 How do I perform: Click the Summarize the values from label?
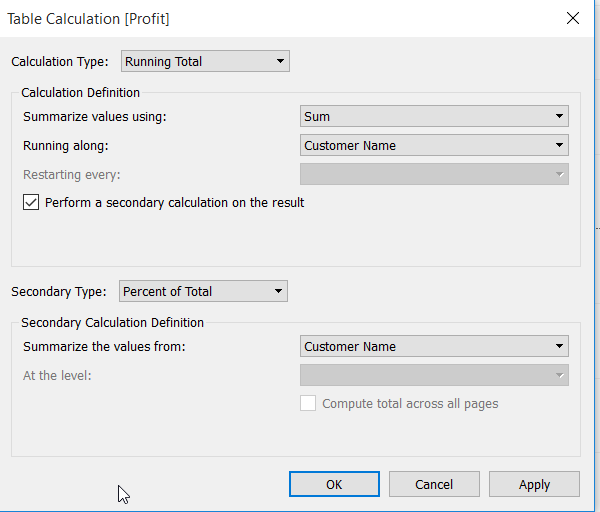tap(104, 346)
